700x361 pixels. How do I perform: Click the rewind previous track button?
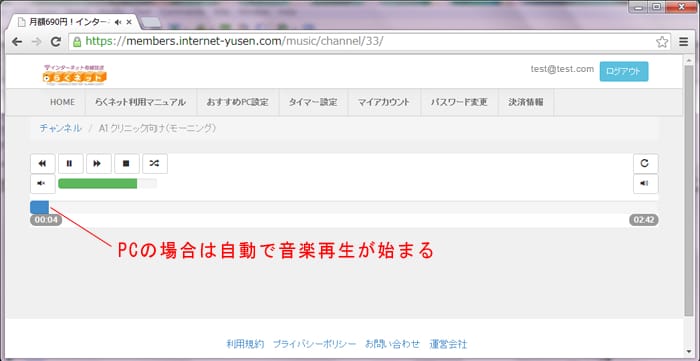tap(42, 164)
